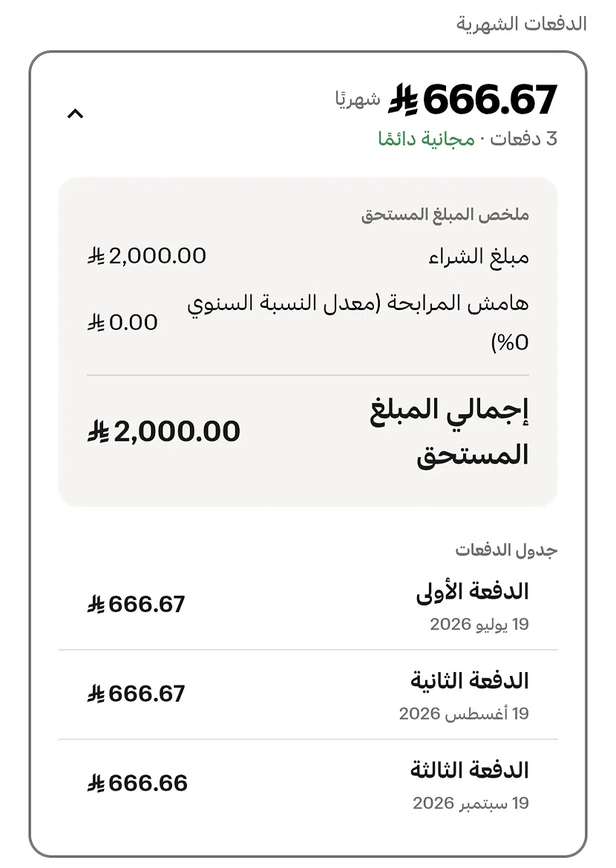The image size is (616, 868).
Task: Click the riyal icon on second payment amount
Action: pyautogui.click(x=96, y=694)
